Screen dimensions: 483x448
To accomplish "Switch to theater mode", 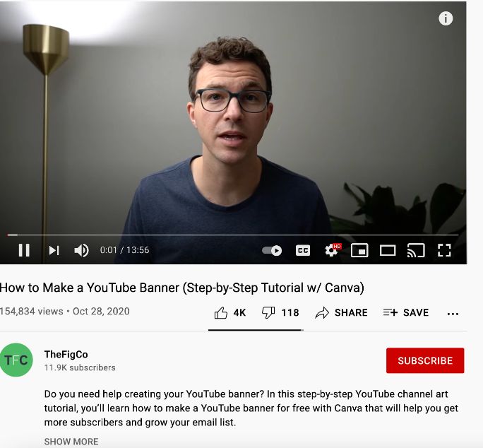I will (388, 250).
